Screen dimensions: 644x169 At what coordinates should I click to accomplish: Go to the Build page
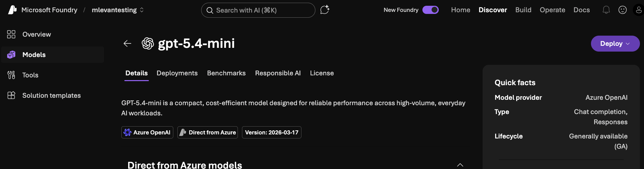tap(523, 10)
